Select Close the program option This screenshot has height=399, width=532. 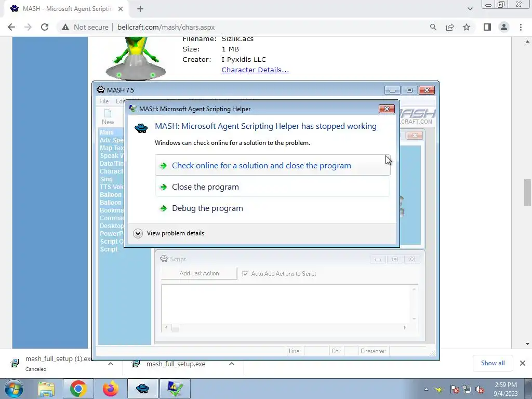[272, 187]
